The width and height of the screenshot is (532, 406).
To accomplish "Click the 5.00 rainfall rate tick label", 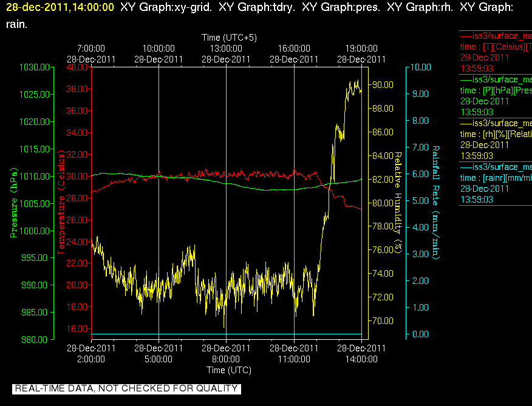I will pos(421,201).
